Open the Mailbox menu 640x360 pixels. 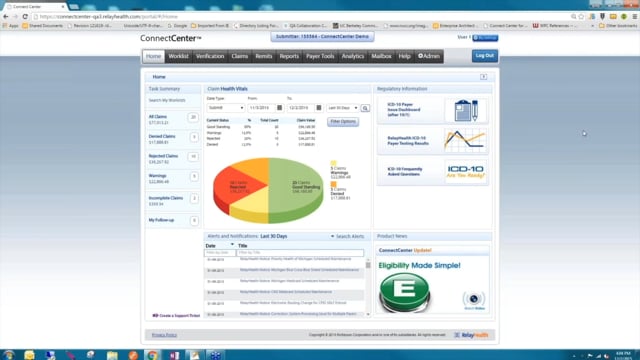click(x=381, y=56)
